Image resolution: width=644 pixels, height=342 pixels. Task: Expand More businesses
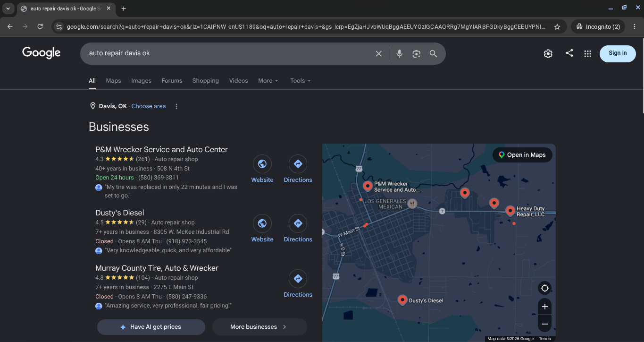point(259,327)
